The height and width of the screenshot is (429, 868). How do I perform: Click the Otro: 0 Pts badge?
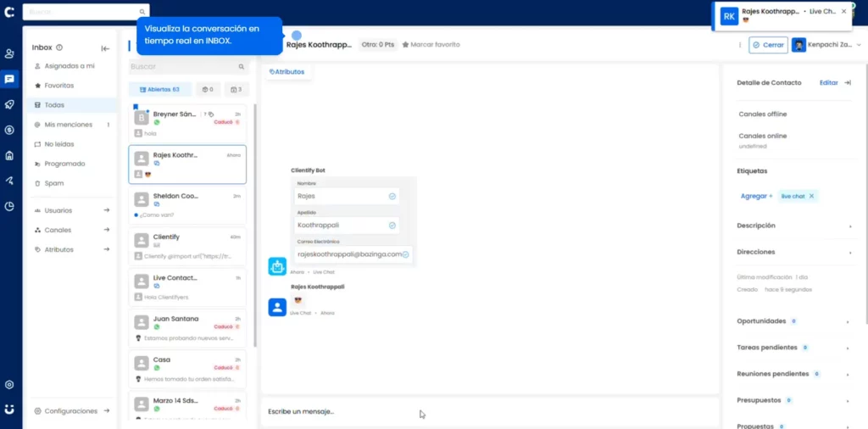[x=378, y=44]
